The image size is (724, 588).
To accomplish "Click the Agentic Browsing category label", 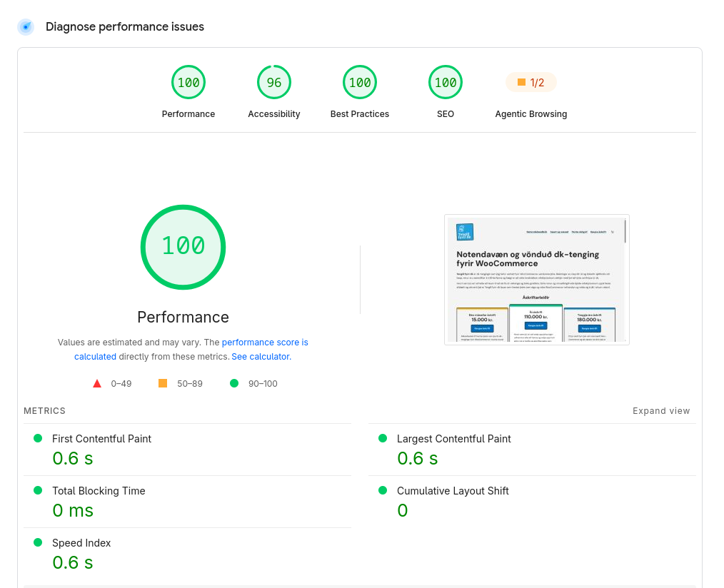I will (x=531, y=114).
